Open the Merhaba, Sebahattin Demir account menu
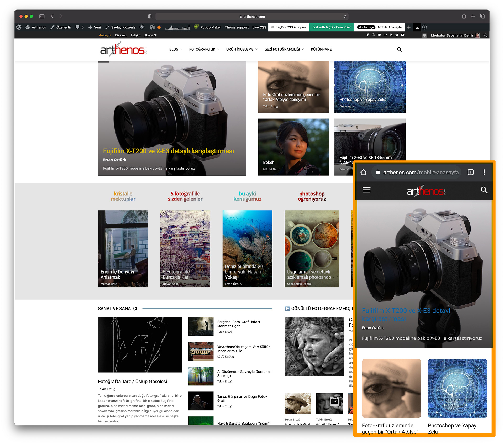The height and width of the screenshot is (444, 504). click(455, 35)
